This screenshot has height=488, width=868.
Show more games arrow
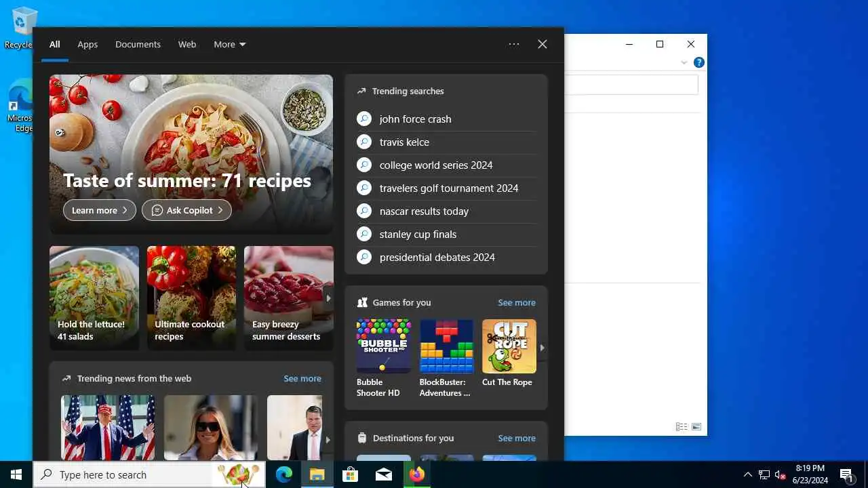(542, 348)
